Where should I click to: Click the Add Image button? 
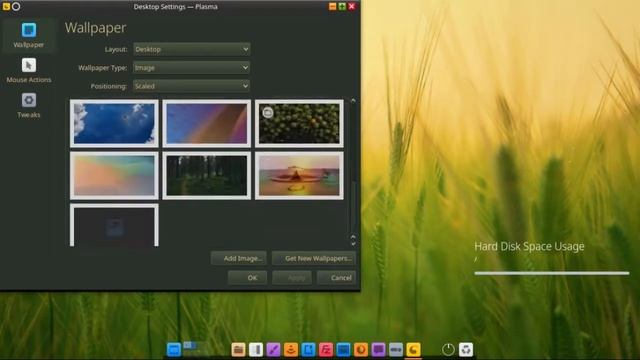pos(239,258)
